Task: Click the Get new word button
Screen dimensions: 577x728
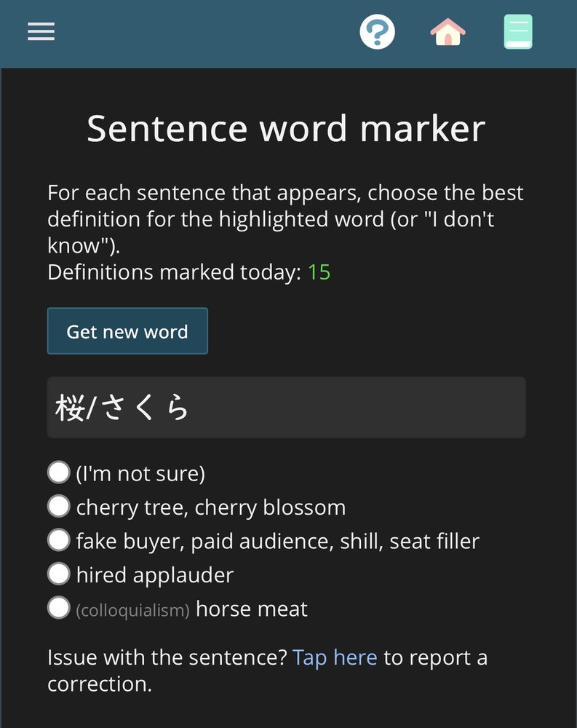Action: (x=127, y=331)
